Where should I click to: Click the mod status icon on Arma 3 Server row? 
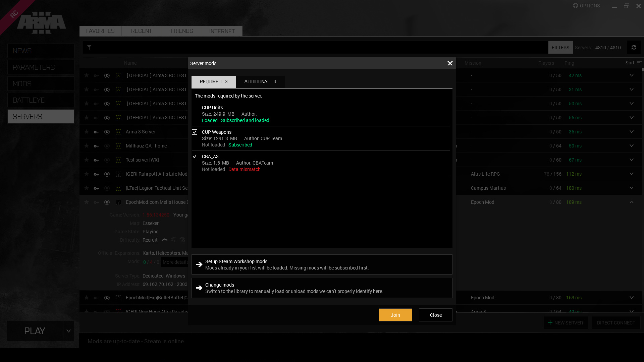[x=118, y=132]
